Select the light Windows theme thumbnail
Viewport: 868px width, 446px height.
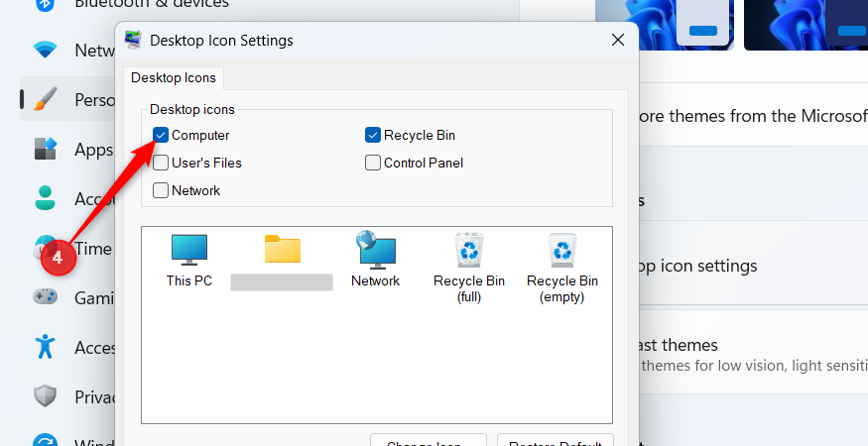click(665, 25)
